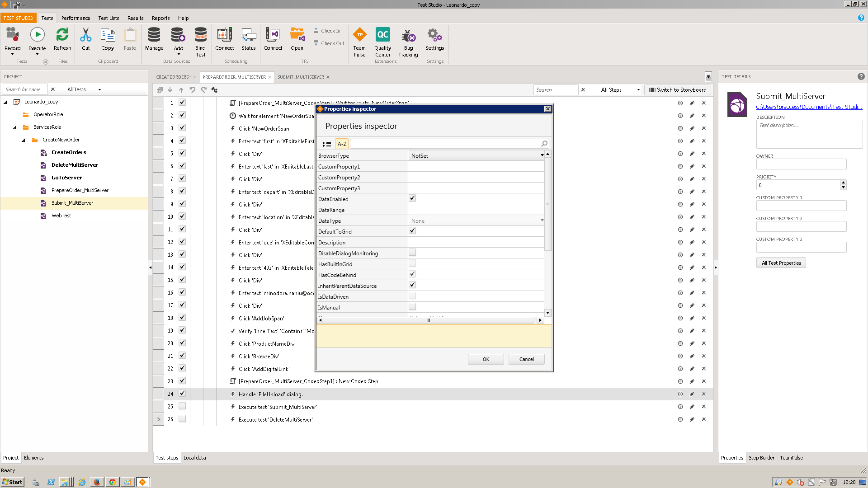This screenshot has height=488, width=868.
Task: Open Quality Center extension
Action: point(382,35)
